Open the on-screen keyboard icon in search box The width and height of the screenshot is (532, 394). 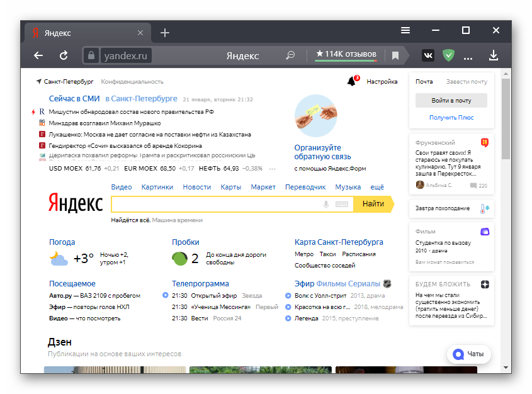(x=342, y=204)
